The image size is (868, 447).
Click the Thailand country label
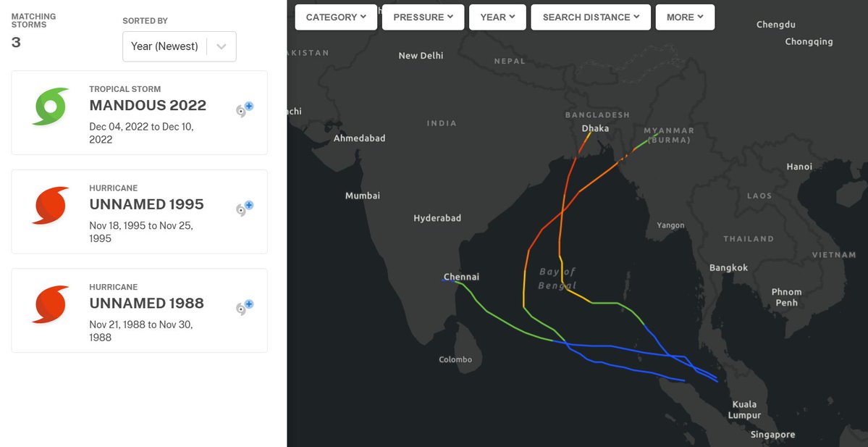tap(749, 239)
